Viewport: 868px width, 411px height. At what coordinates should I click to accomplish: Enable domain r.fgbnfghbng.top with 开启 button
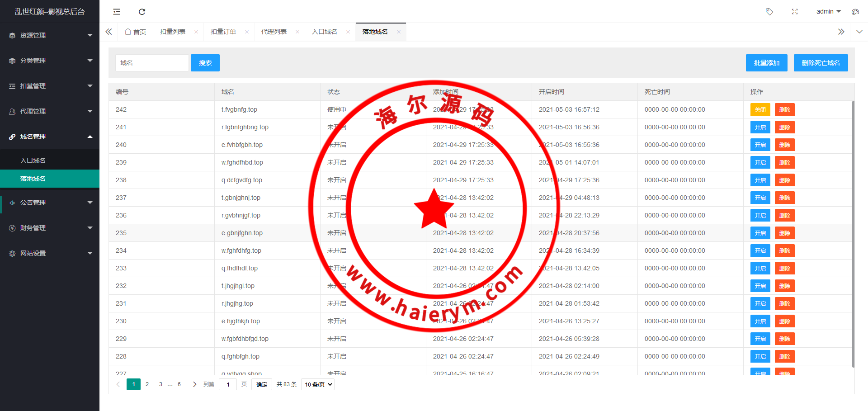coord(760,127)
